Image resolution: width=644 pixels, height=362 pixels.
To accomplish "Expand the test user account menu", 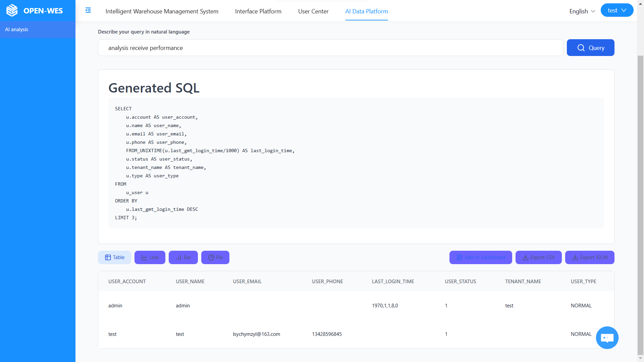I will (x=617, y=10).
